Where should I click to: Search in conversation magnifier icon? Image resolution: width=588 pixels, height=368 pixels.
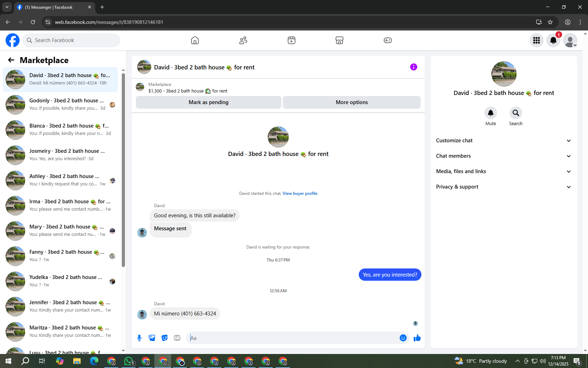point(516,113)
